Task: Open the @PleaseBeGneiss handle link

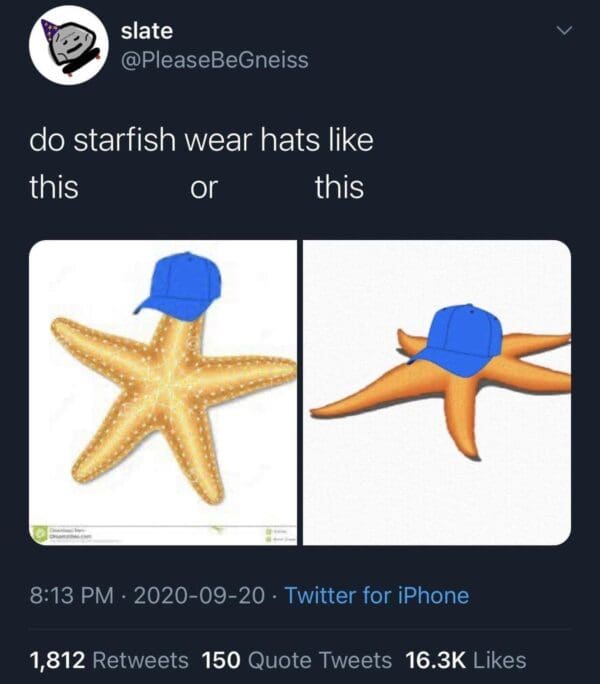Action: 214,60
